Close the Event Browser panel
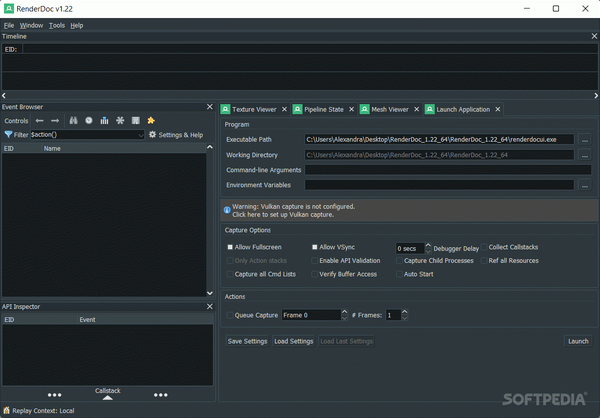The image size is (600, 418). [210, 107]
